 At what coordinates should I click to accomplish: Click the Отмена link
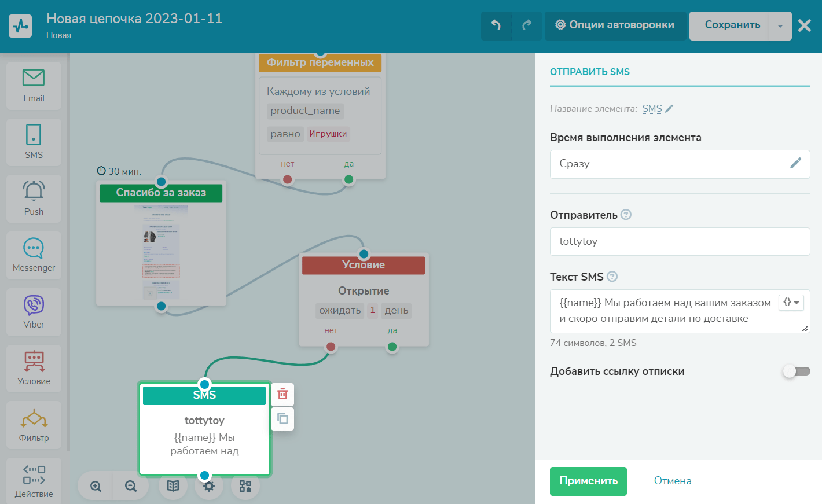coord(673,481)
